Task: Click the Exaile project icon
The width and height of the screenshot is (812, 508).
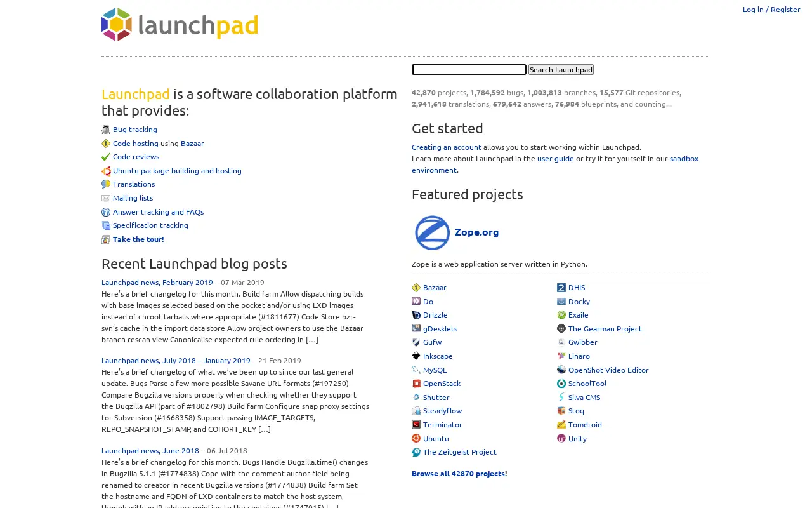Action: click(x=561, y=315)
